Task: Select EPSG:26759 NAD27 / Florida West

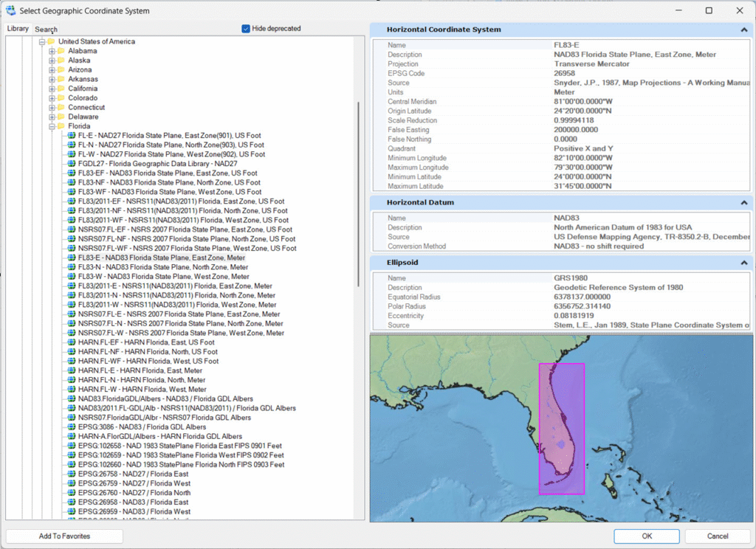Action: tap(134, 483)
